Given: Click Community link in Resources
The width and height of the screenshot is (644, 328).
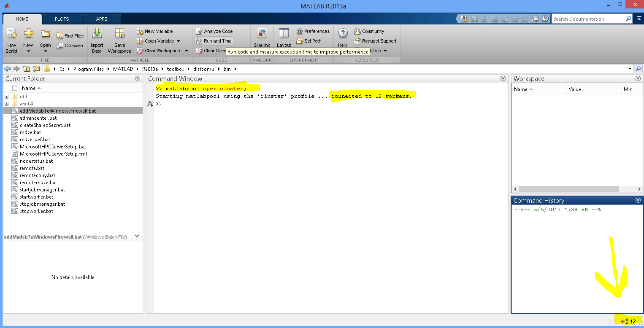Looking at the screenshot, I should click(369, 31).
